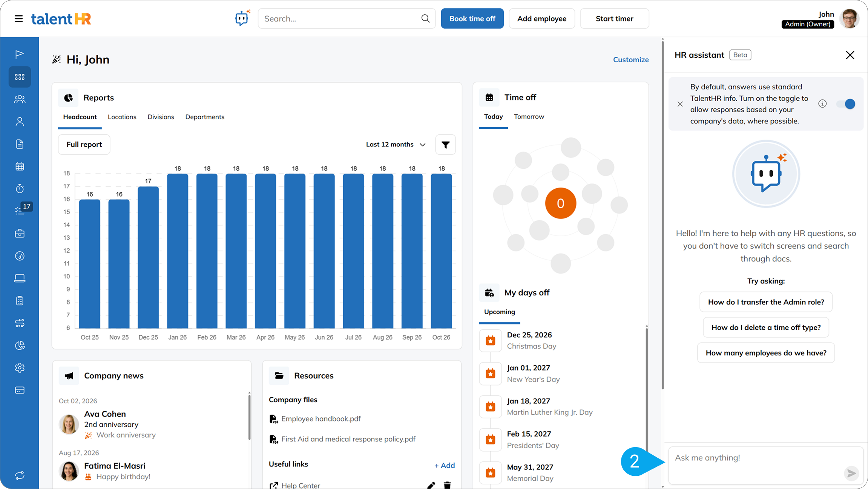Dismiss the TalentHR info notice
The width and height of the screenshot is (868, 489).
[680, 104]
